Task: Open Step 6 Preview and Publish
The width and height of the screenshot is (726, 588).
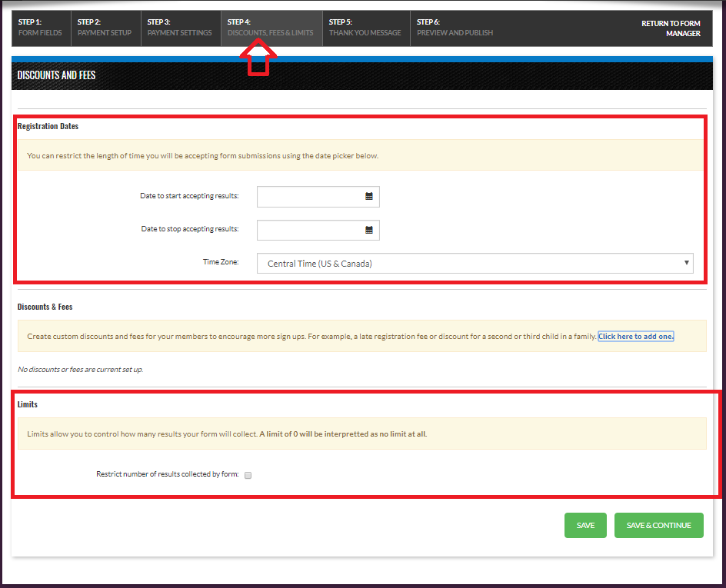Action: pos(455,28)
